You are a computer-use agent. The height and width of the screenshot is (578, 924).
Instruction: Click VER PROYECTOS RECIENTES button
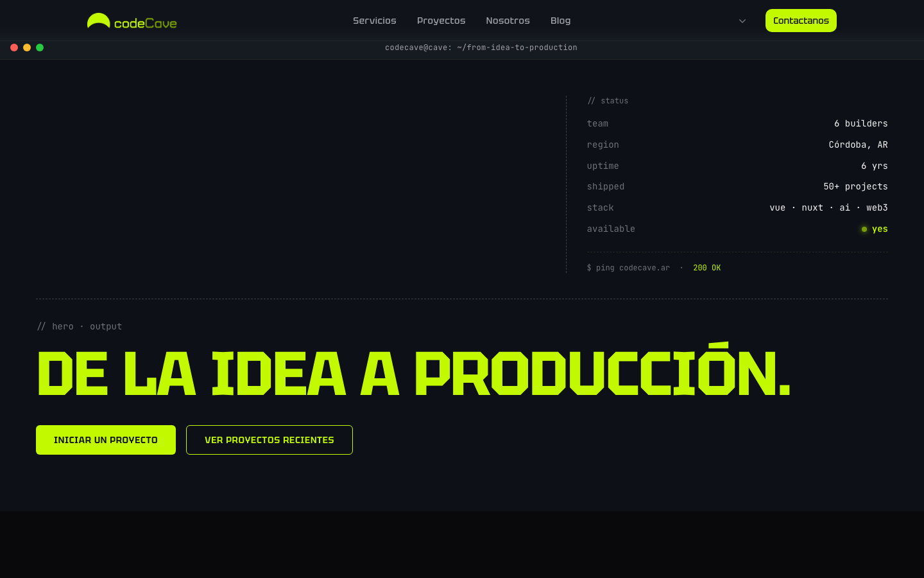tap(269, 440)
